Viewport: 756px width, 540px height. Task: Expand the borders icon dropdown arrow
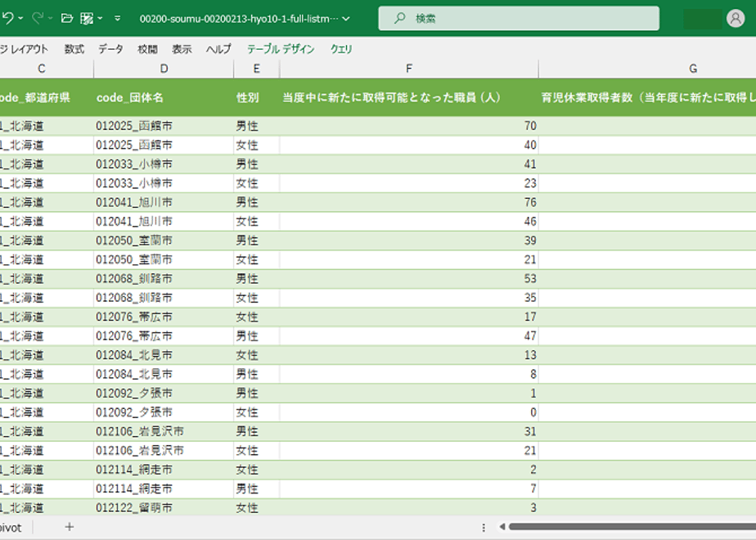pos(101,18)
